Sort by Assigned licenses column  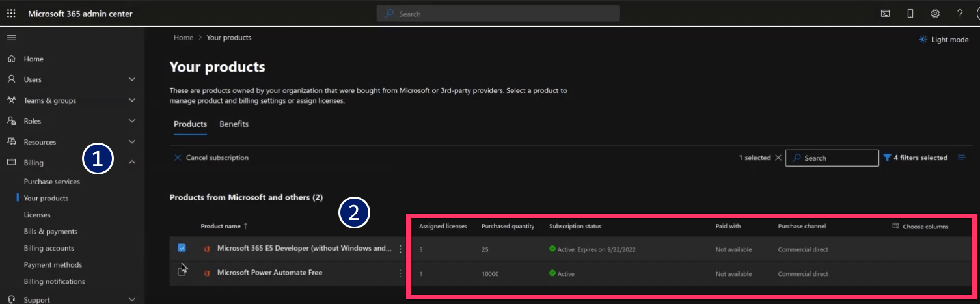443,227
